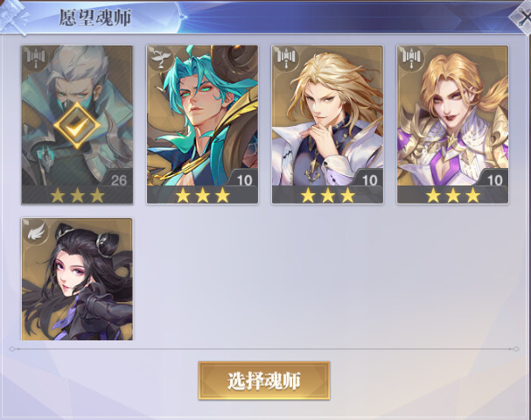Click the wing class icon on black-haired card
Screen dimensions: 531x420
[x=36, y=231]
